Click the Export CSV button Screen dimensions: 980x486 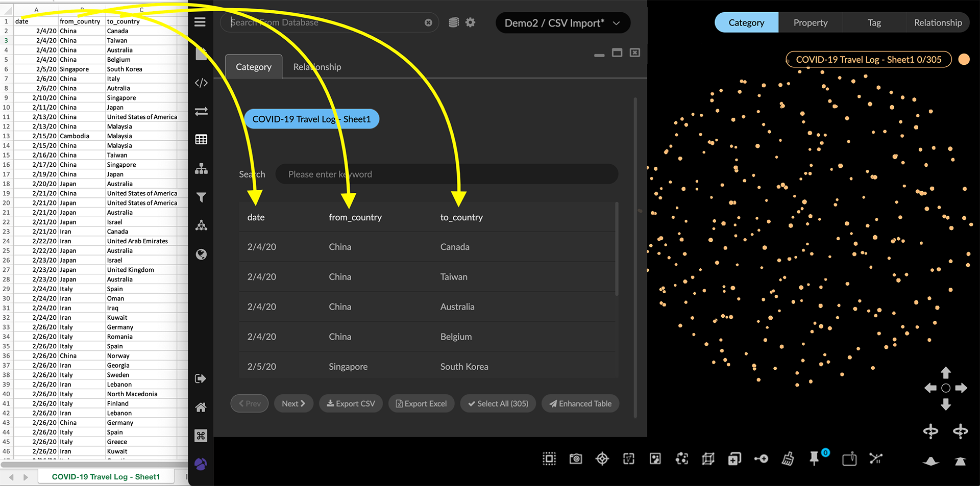pos(351,403)
